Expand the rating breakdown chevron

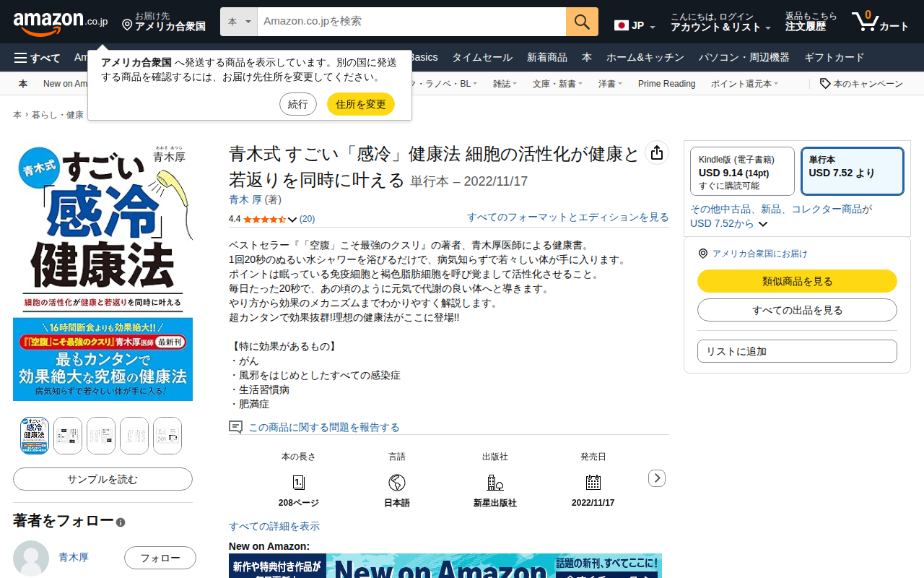click(292, 219)
